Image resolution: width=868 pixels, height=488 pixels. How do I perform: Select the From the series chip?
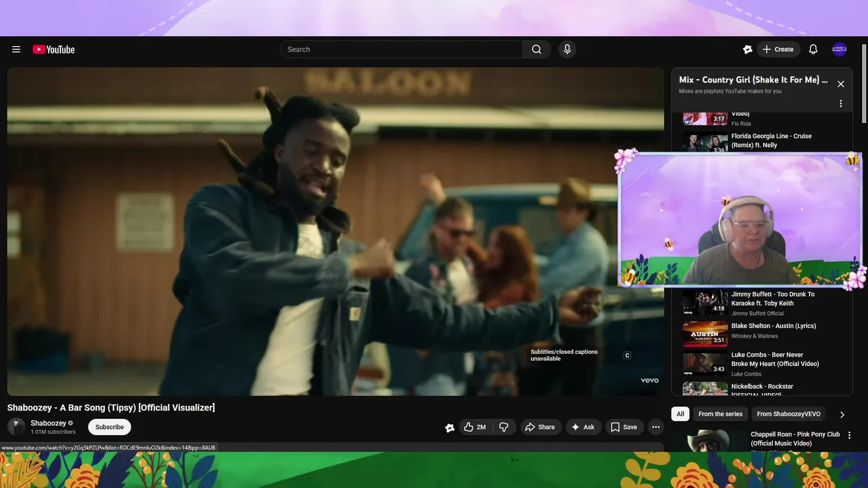[x=720, y=414]
